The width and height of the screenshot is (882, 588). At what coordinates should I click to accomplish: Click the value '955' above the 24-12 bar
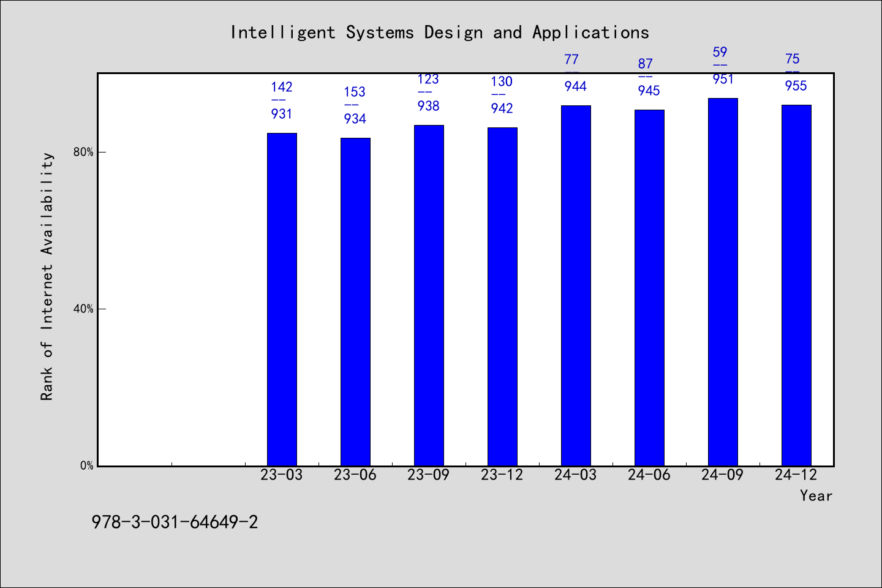coord(796,86)
